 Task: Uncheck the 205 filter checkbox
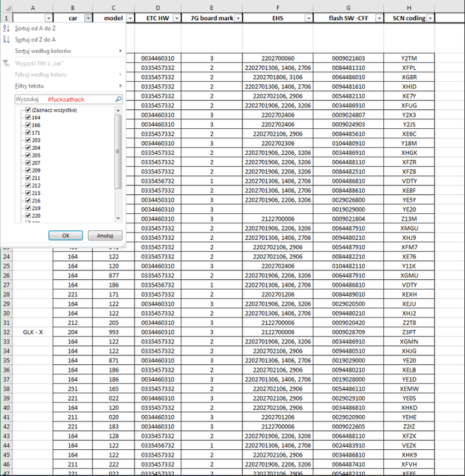click(28, 155)
